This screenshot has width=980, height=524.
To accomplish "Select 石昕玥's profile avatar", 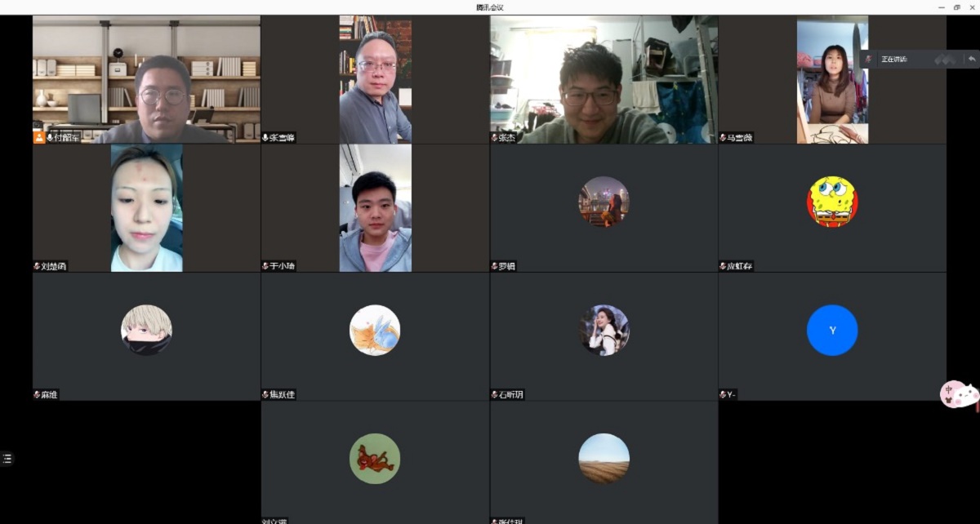I will click(604, 331).
